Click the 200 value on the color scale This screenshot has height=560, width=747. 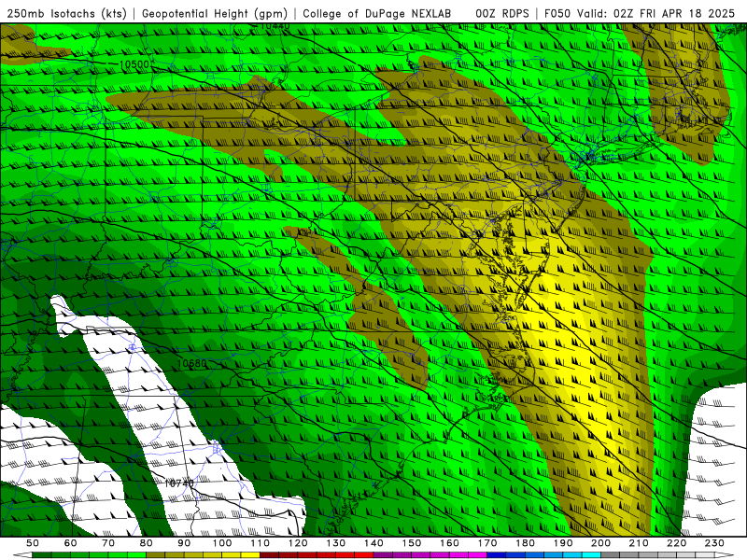tap(600, 543)
